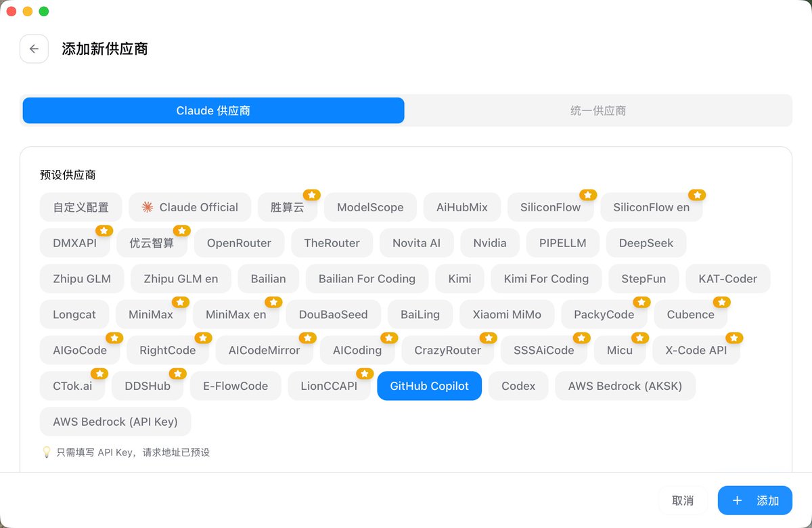Choose the Zhipu GLM en provider
Screen dimensions: 812x528
pyautogui.click(x=181, y=278)
